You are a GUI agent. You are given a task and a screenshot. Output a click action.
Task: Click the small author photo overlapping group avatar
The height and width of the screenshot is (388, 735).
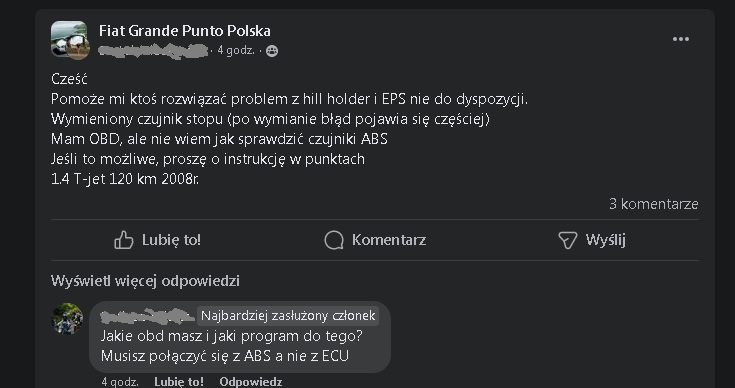pos(78,48)
